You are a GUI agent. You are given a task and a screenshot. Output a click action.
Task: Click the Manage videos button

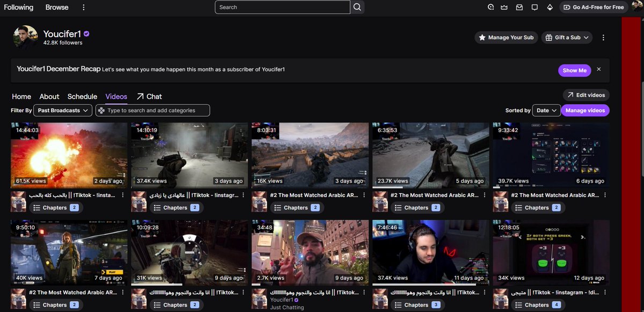(x=585, y=111)
